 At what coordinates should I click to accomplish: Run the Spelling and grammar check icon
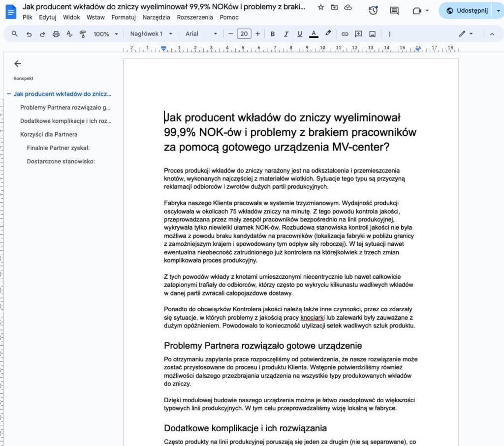coord(69,33)
